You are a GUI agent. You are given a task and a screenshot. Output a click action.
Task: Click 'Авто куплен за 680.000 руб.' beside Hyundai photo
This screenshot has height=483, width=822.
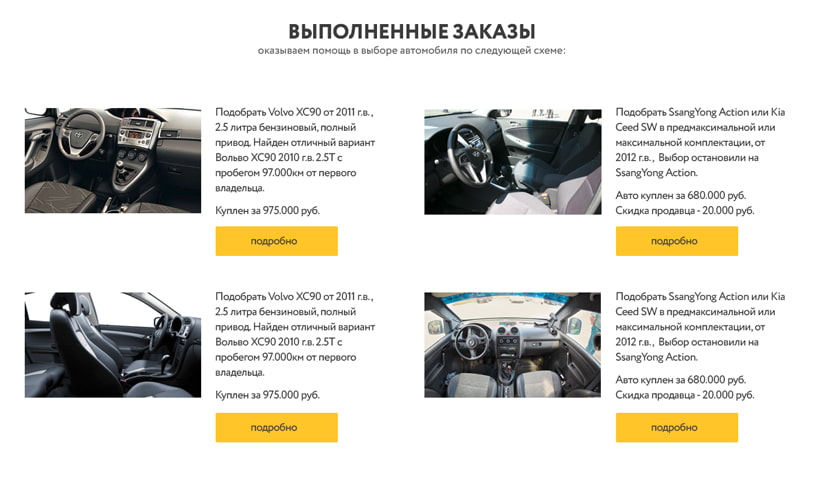click(680, 195)
